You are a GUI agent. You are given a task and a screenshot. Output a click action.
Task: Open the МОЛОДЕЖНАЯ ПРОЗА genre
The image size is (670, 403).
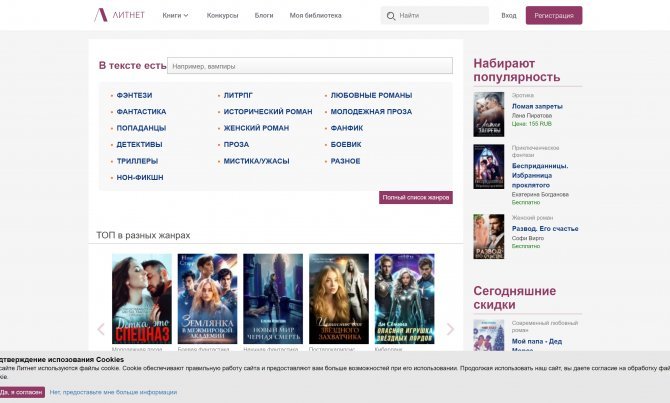371,112
